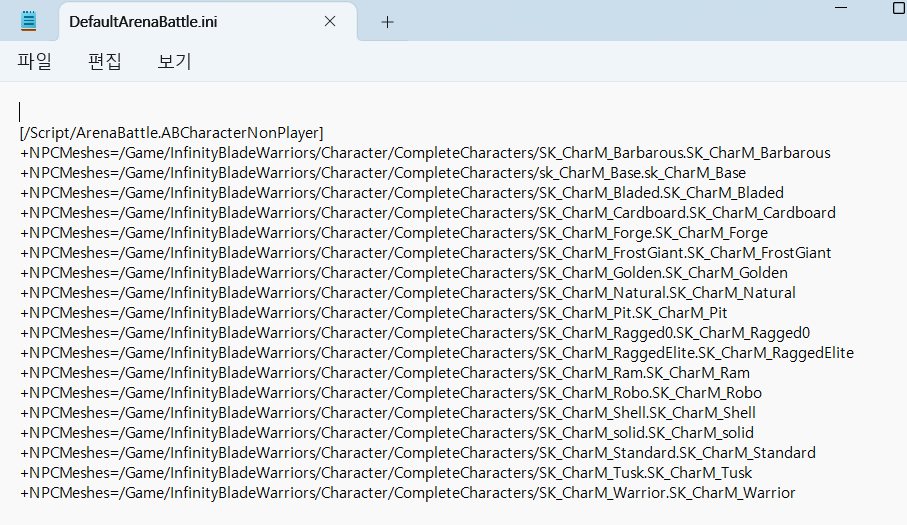Click the SK_CharM_Robo mesh line
The height and width of the screenshot is (525, 907).
coord(391,393)
